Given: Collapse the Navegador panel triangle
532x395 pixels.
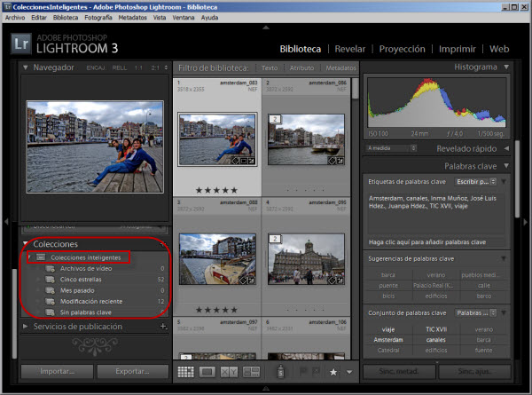Looking at the screenshot, I should (26, 67).
